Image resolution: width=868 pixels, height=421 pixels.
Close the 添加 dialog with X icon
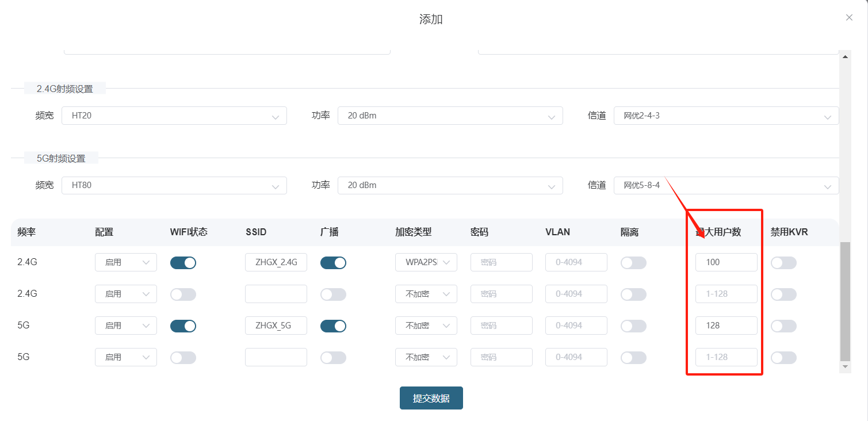(849, 18)
